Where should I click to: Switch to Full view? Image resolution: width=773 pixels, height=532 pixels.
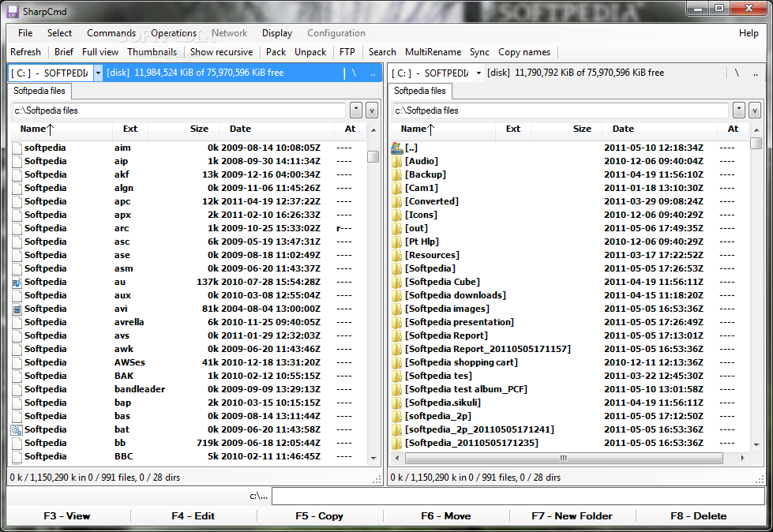click(x=100, y=52)
